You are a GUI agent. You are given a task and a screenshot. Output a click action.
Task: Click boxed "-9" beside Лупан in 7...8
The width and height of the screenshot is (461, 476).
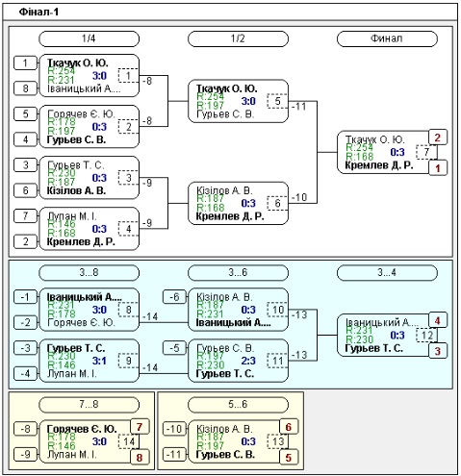pos(25,454)
